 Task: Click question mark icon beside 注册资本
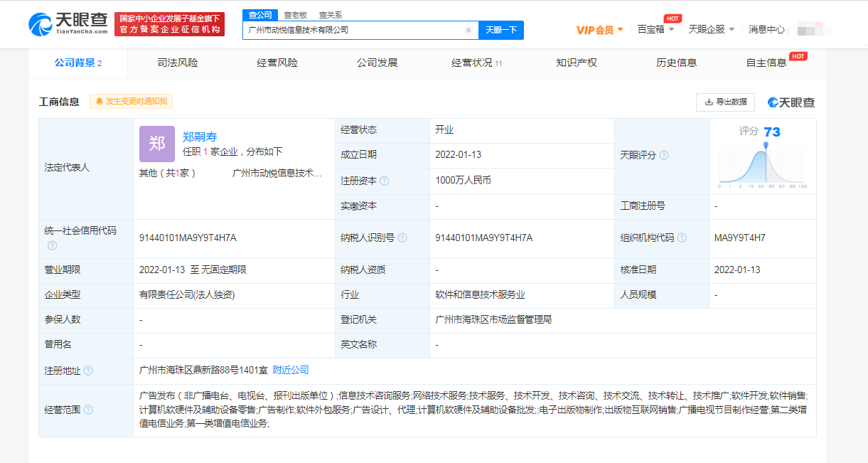383,181
